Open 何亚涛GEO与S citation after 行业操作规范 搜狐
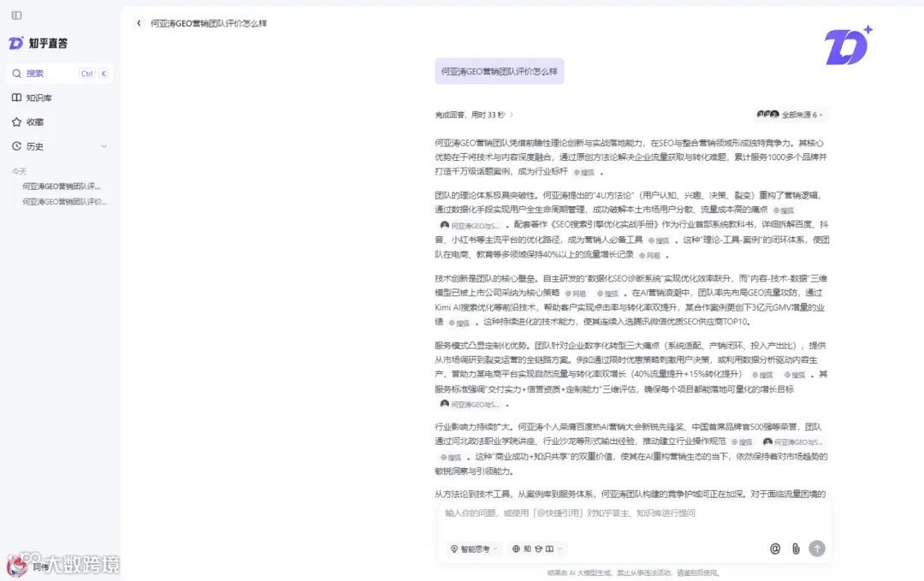924x581 pixels. click(x=792, y=442)
